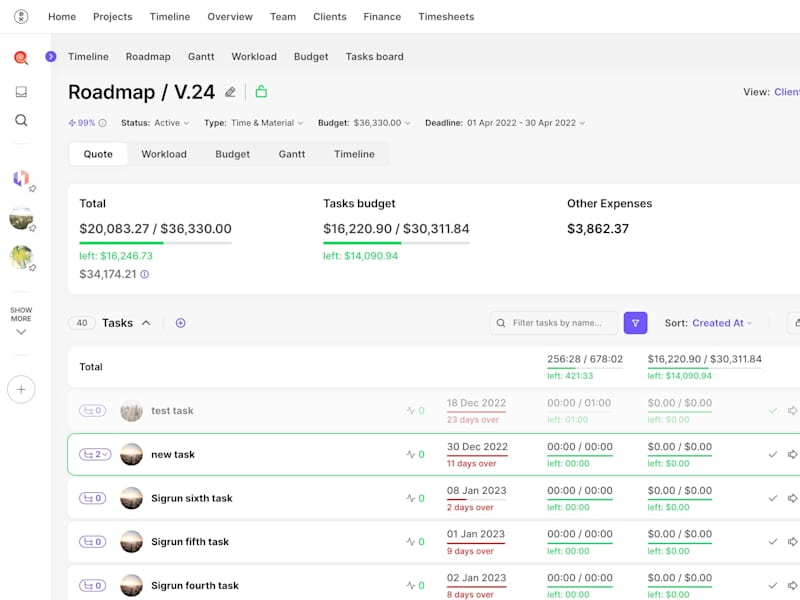Expand Show More in sidebar
Image resolution: width=800 pixels, height=600 pixels.
pyautogui.click(x=21, y=320)
